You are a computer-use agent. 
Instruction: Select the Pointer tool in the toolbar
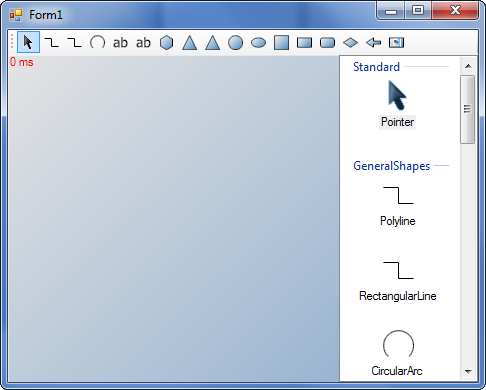point(28,42)
